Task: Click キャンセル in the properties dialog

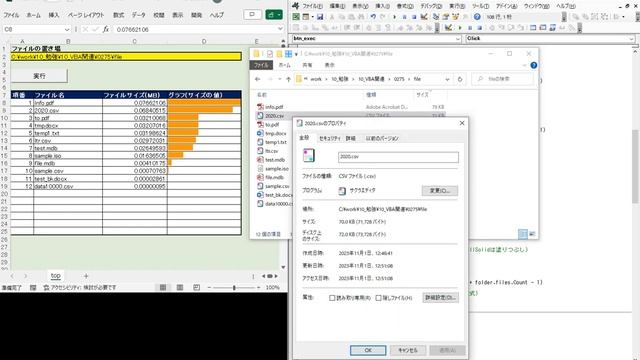Action: coord(408,350)
